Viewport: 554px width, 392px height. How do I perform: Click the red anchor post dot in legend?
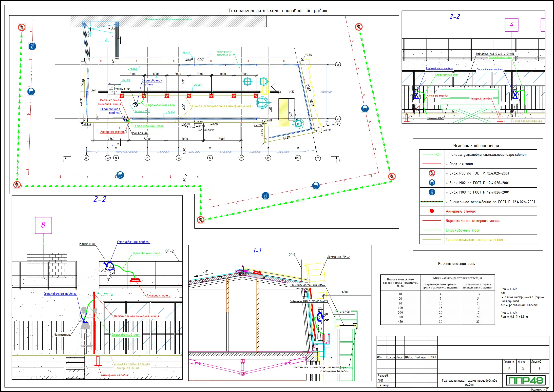point(432,211)
